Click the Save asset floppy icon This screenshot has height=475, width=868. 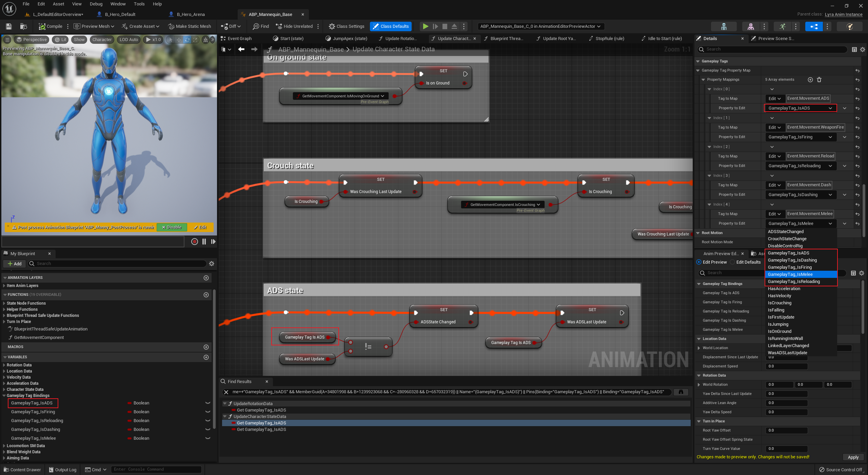(9, 26)
